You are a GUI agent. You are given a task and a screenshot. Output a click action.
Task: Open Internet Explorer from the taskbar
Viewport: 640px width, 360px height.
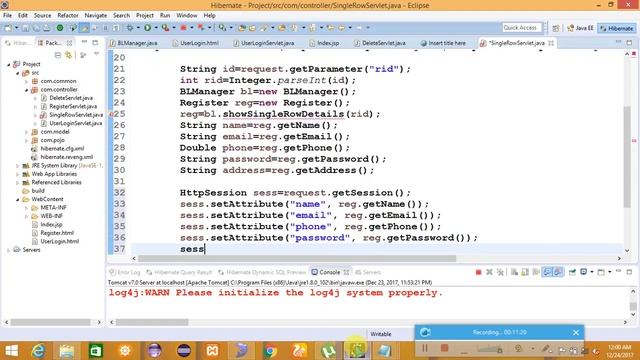point(38,351)
